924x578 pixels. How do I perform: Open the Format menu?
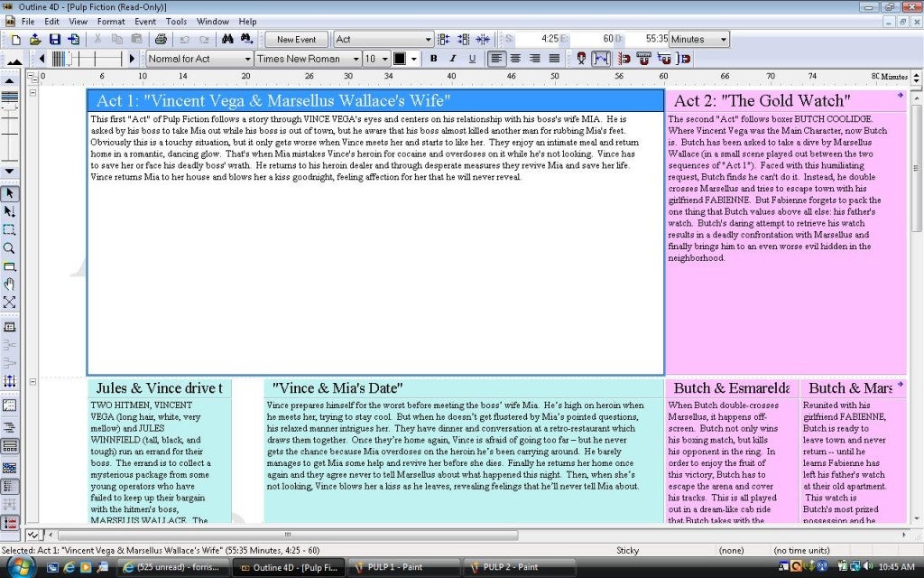(111, 22)
